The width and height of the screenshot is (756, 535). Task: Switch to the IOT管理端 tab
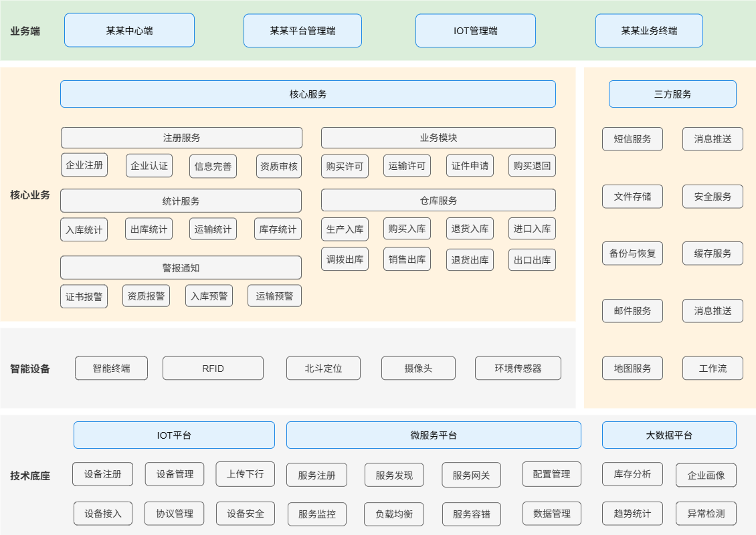(x=475, y=30)
